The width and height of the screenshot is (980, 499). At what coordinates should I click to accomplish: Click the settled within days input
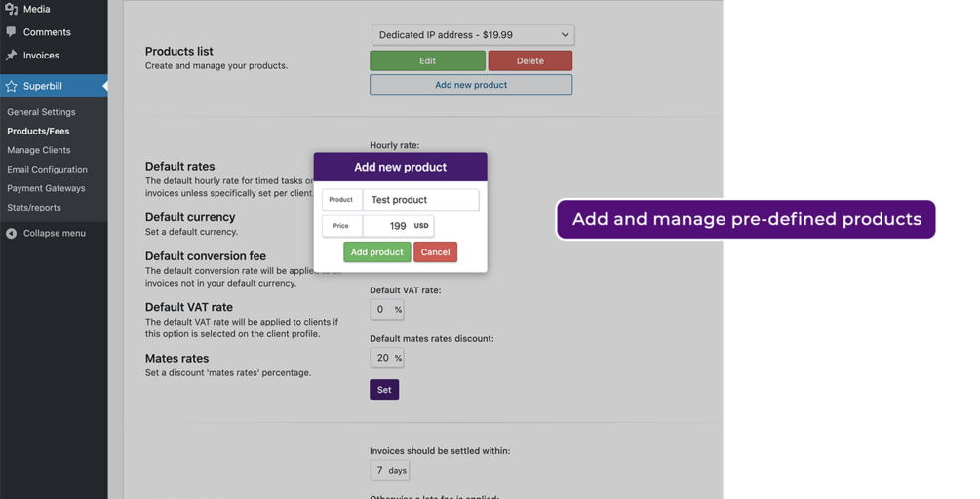tap(389, 471)
